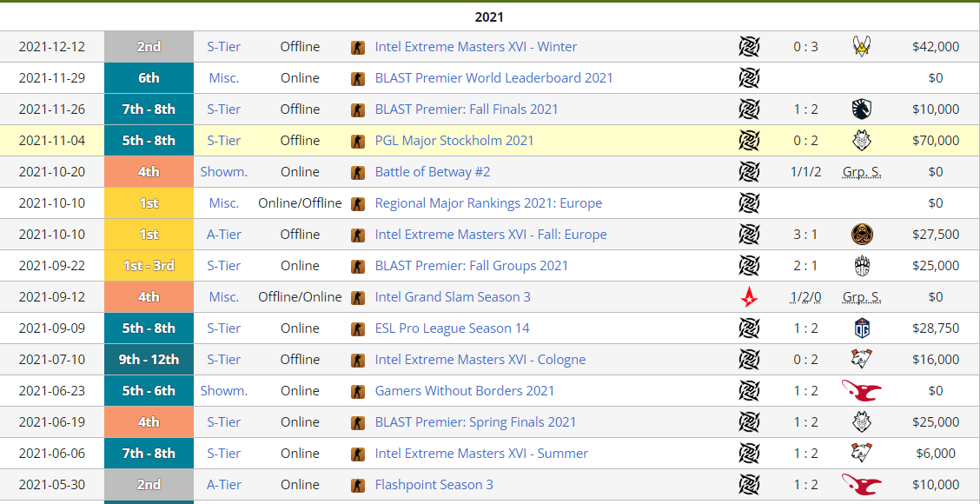Click the OG logo in the ESL Pro League row
The width and height of the screenshot is (980, 504).
[x=861, y=328]
